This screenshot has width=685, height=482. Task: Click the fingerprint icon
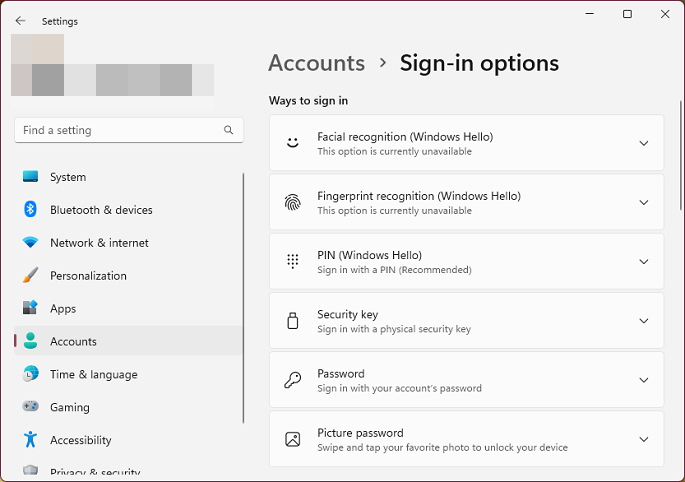[293, 202]
